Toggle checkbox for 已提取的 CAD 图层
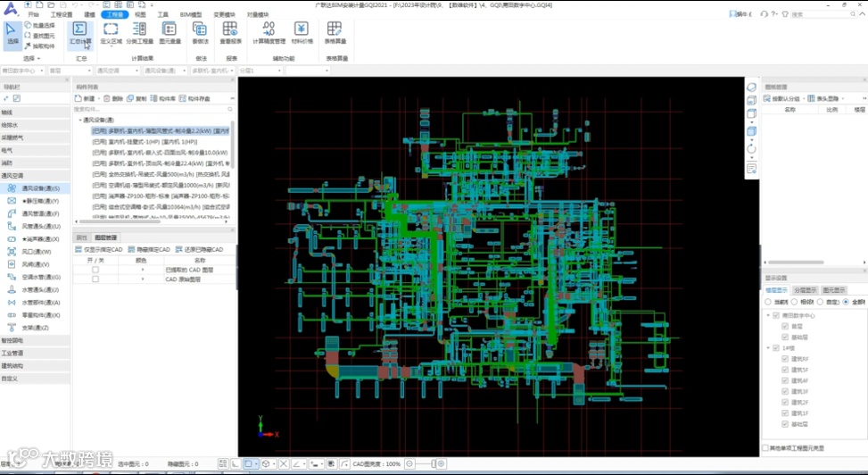 pos(95,270)
